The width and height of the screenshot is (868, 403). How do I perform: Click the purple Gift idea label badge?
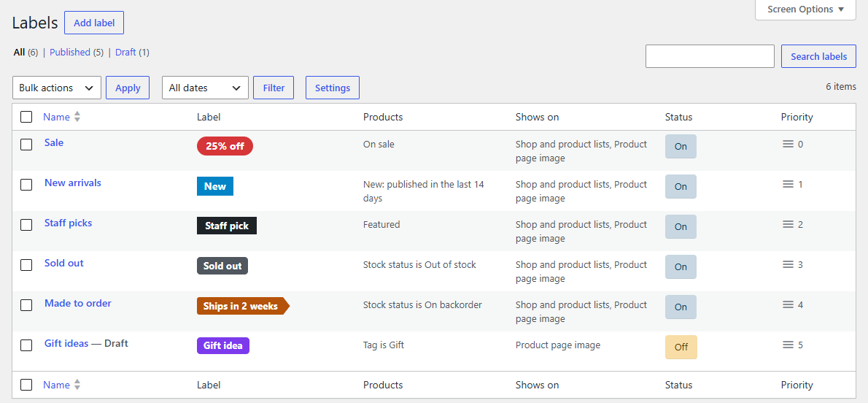coord(223,346)
